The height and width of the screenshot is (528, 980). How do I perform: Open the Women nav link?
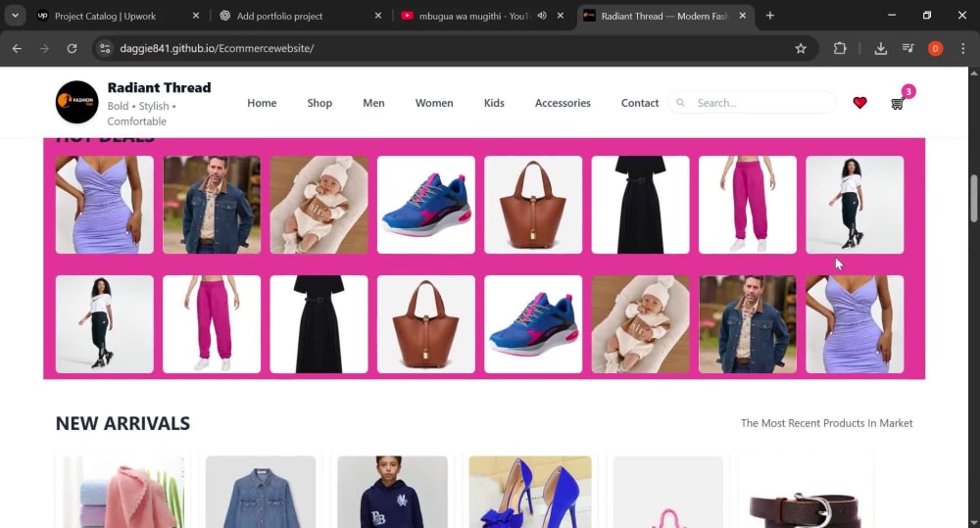pos(434,103)
